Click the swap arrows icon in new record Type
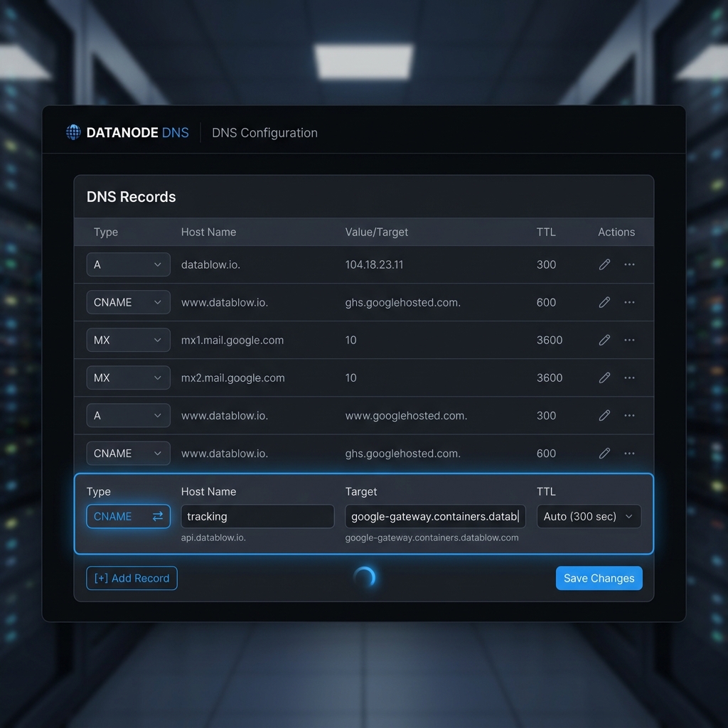Image resolution: width=728 pixels, height=728 pixels. 158,516
